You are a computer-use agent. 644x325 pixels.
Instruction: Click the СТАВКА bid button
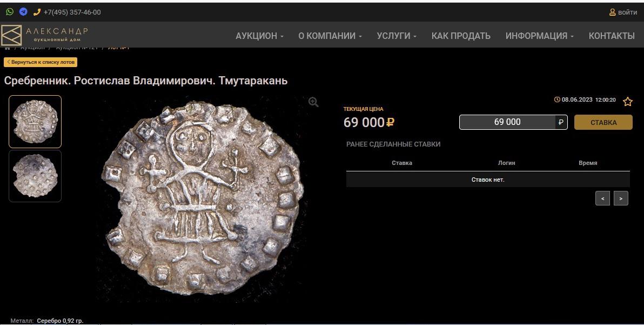pyautogui.click(x=603, y=122)
